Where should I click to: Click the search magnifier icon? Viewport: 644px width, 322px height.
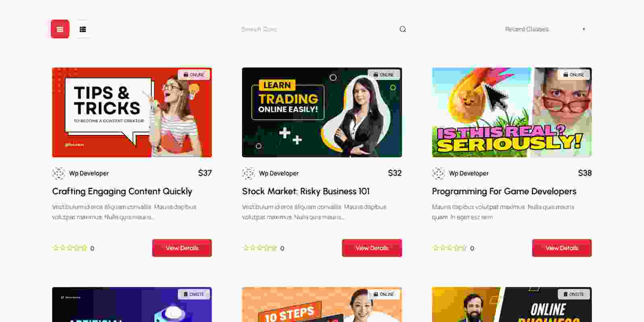(402, 29)
